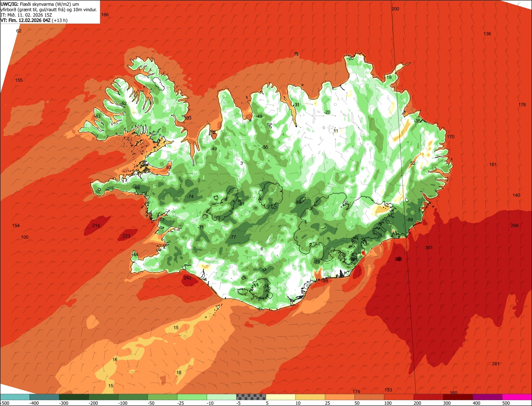Click the map value '170' off the east coast

[451, 137]
